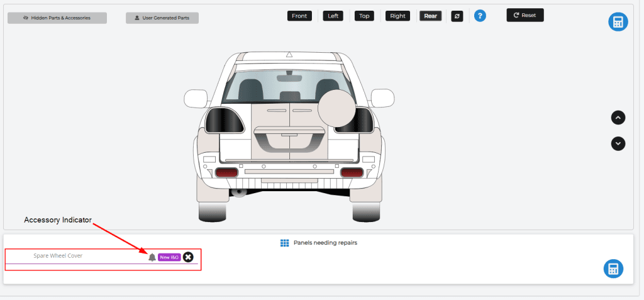644x300 pixels.
Task: Select the Rear view
Action: coord(431,16)
